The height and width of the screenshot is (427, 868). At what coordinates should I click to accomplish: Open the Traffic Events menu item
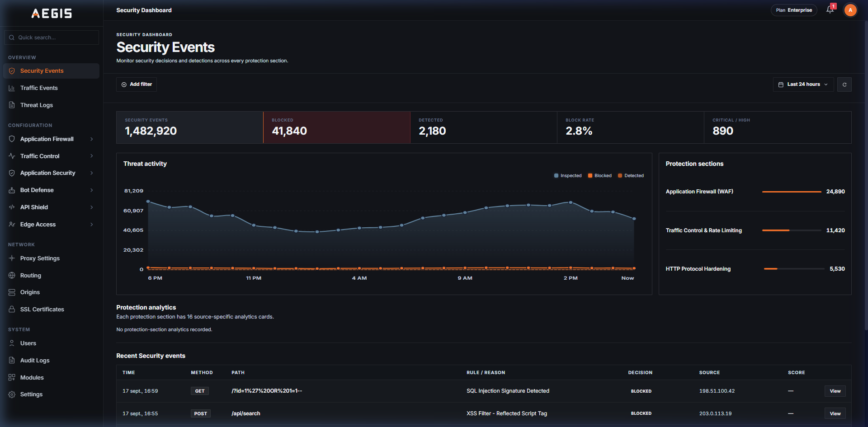pyautogui.click(x=51, y=88)
